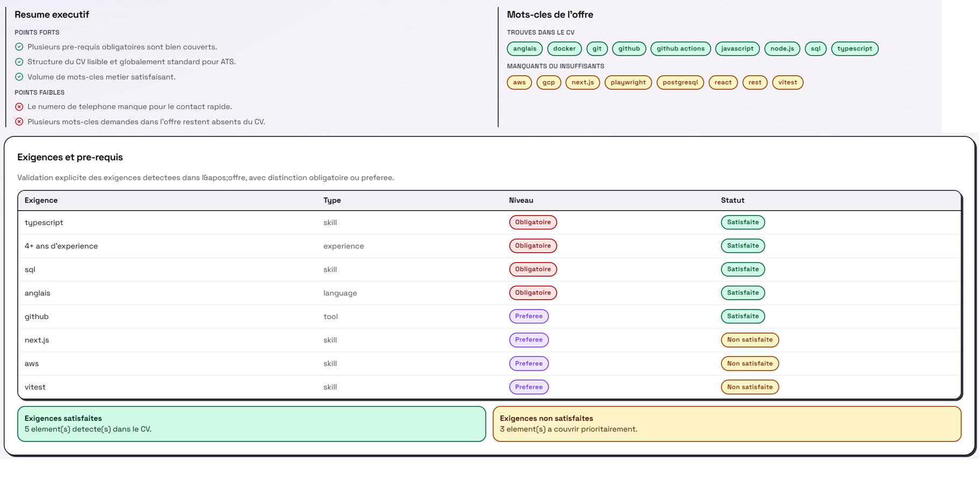Viewport: 980px width, 484px height.
Task: Click the check icon beside 'Plusieurs pre-requis obligatoires'
Action: (19, 47)
